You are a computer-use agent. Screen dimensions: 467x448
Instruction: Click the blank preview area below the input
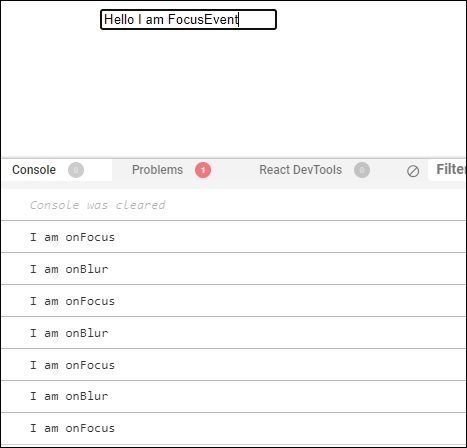[233, 93]
